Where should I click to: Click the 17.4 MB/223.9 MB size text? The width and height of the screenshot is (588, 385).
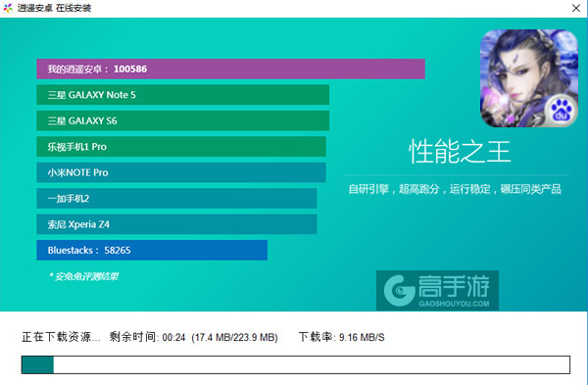pyautogui.click(x=235, y=337)
